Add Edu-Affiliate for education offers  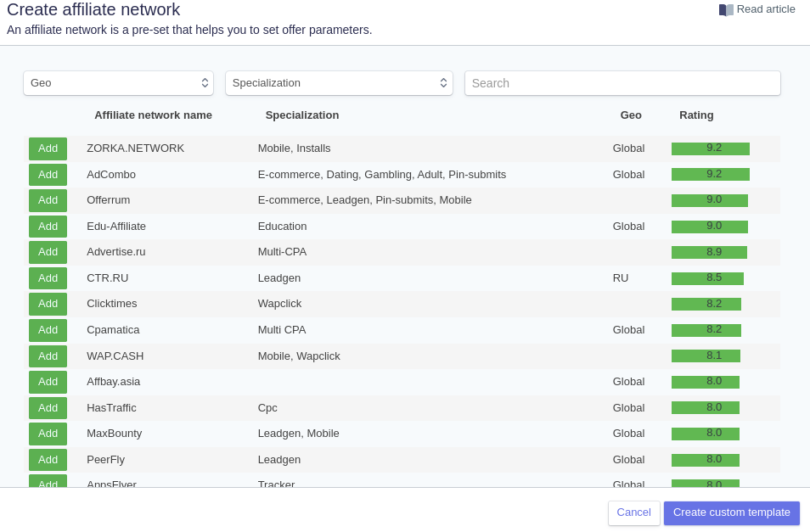pyautogui.click(x=48, y=227)
